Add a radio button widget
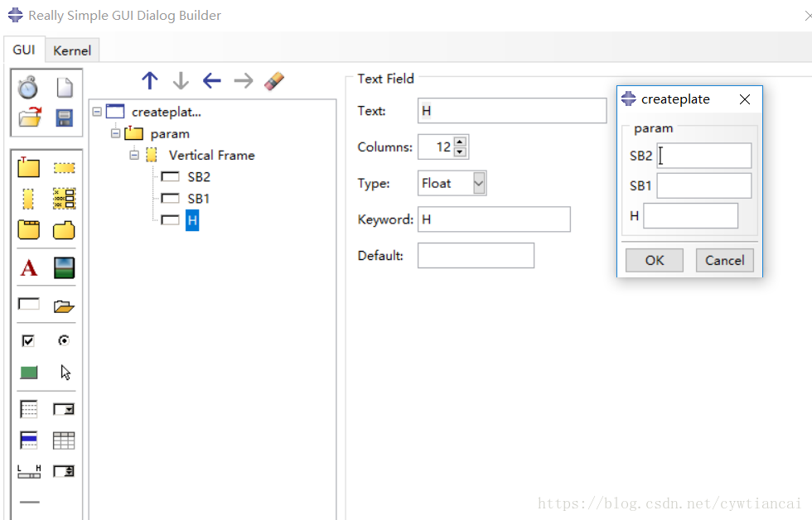The height and width of the screenshot is (520, 812). [64, 340]
